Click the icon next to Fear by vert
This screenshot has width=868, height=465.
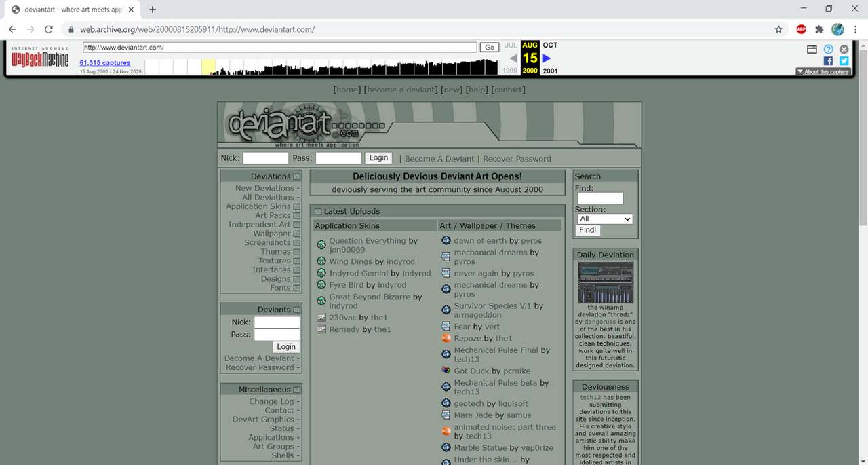[446, 327]
